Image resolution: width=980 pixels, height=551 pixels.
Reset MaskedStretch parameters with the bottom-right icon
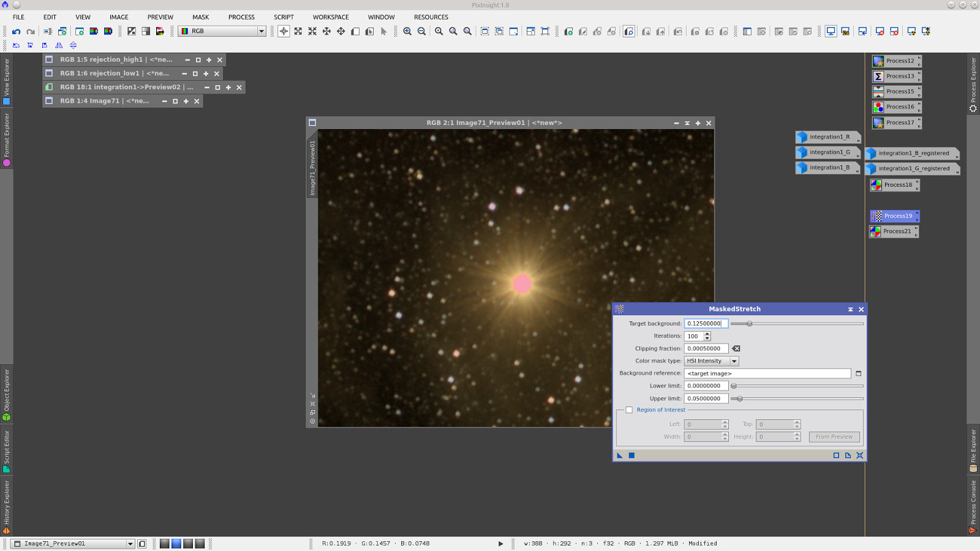pyautogui.click(x=860, y=455)
